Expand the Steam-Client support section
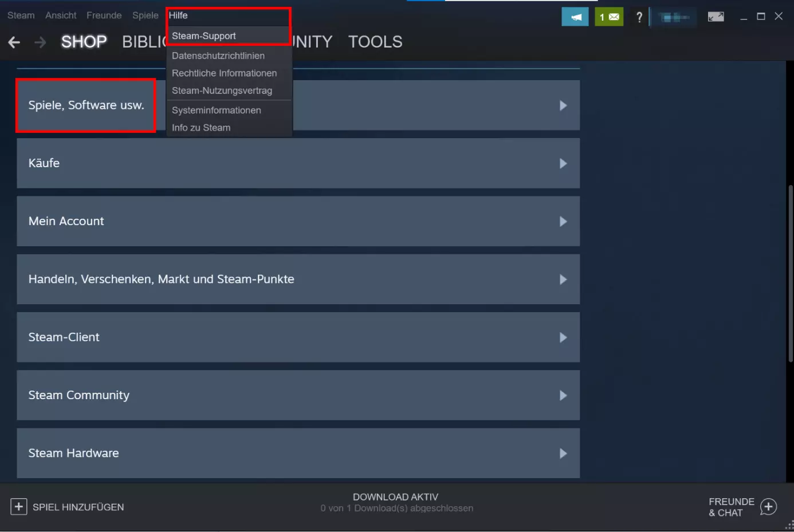Image resolution: width=794 pixels, height=532 pixels. pyautogui.click(x=298, y=337)
